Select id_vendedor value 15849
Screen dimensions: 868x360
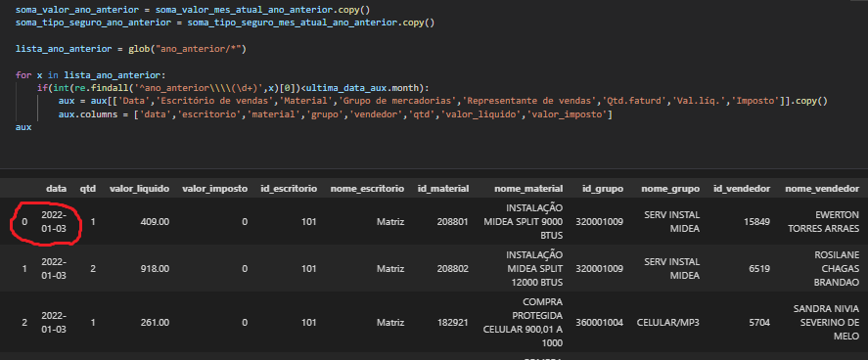tap(757, 222)
